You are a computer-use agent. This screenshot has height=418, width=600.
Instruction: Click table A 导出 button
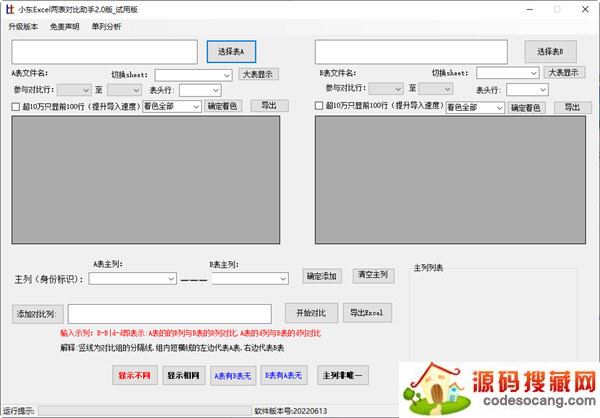coord(269,106)
